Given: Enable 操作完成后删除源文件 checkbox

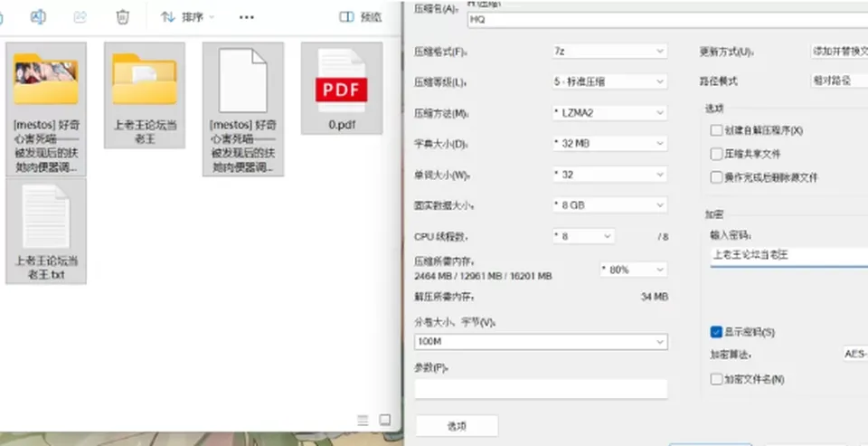Looking at the screenshot, I should [716, 177].
